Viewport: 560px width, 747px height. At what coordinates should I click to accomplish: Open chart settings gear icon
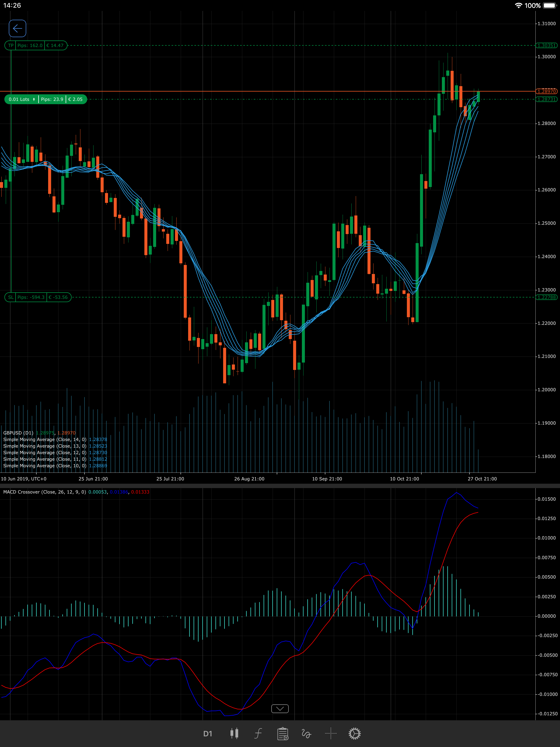tap(355, 733)
